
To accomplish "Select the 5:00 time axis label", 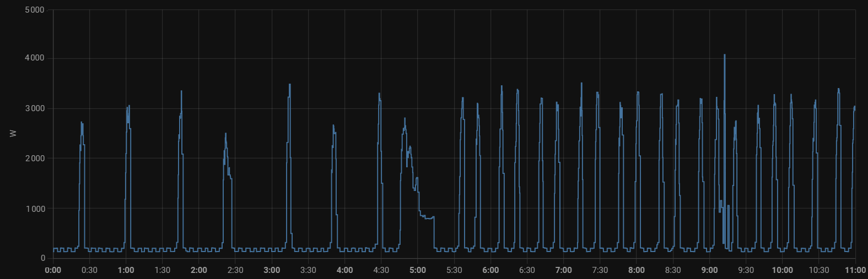I will pos(418,270).
